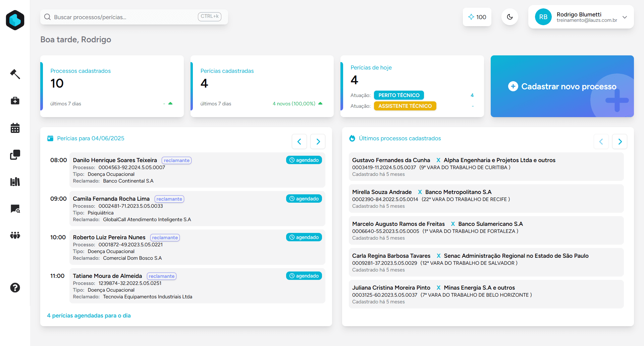Select the PERITO TÉCNICO badge
Image resolution: width=644 pixels, height=346 pixels.
[399, 95]
